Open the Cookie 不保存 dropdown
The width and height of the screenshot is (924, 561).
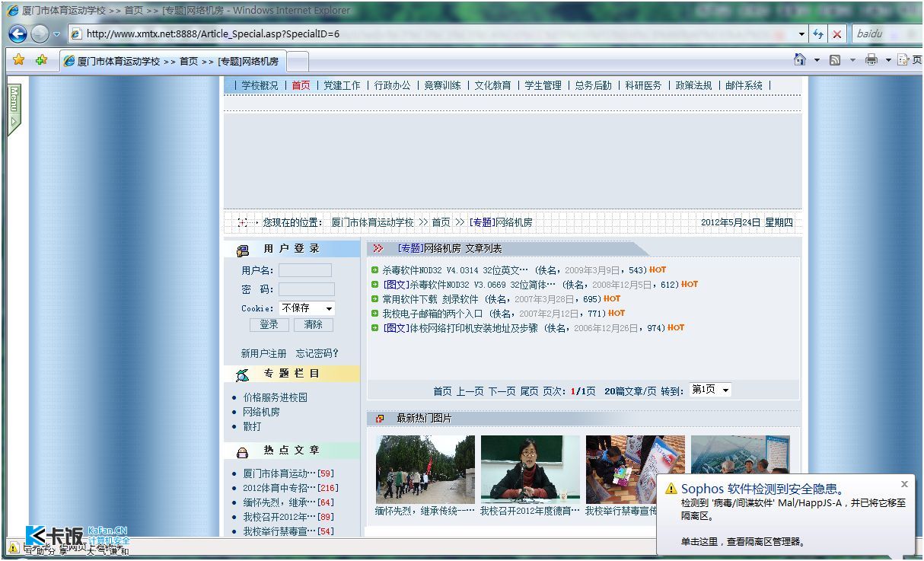tap(307, 308)
